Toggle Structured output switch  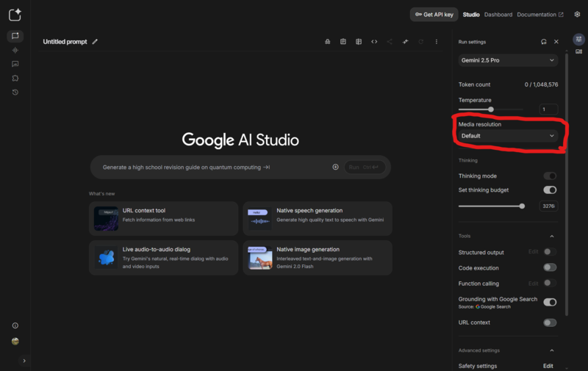550,252
